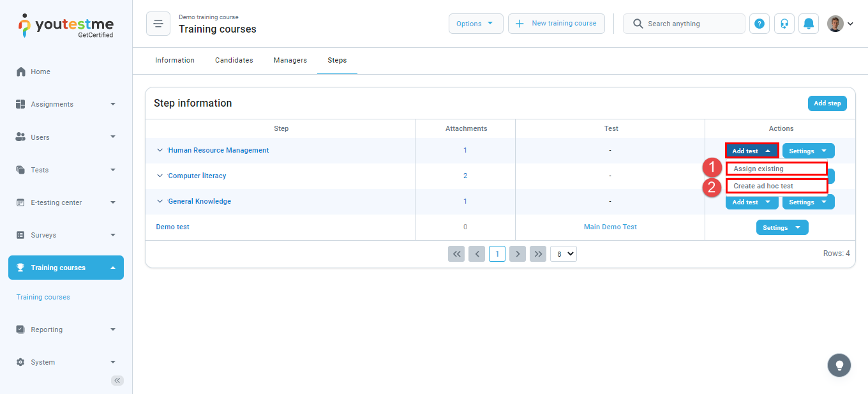Go to the next page arrow
This screenshot has width=868, height=394.
pyautogui.click(x=518, y=254)
